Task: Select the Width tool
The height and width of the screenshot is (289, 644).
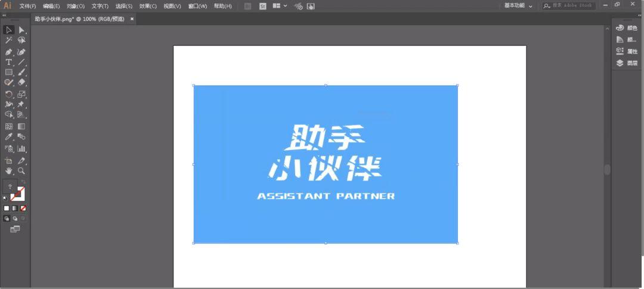Action: 8,104
